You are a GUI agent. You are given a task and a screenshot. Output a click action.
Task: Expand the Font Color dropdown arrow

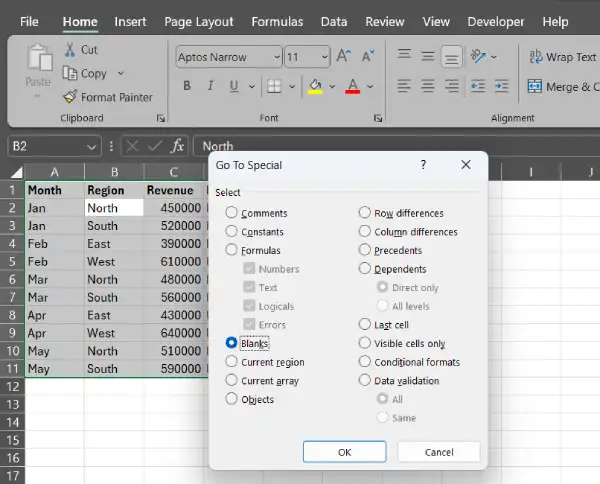(x=370, y=86)
